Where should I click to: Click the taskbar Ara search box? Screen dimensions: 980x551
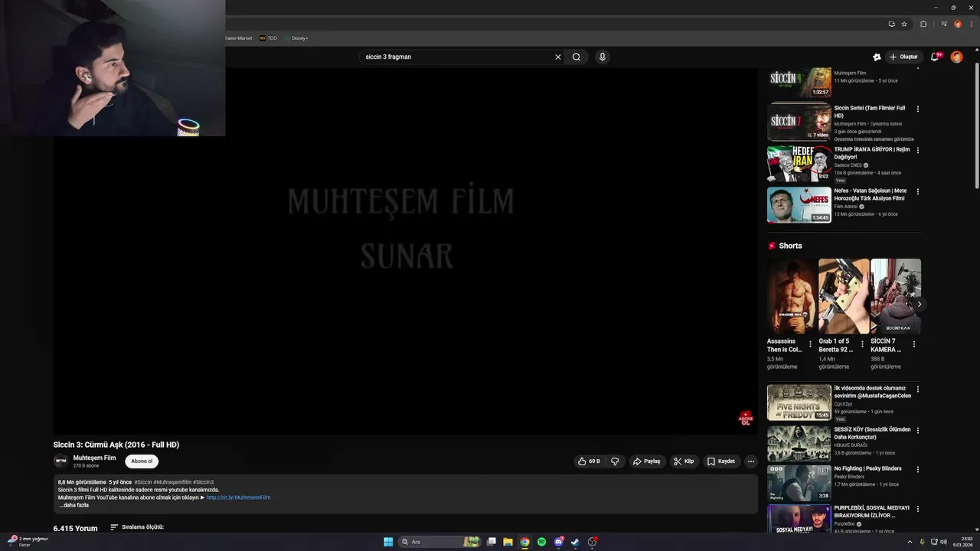439,542
